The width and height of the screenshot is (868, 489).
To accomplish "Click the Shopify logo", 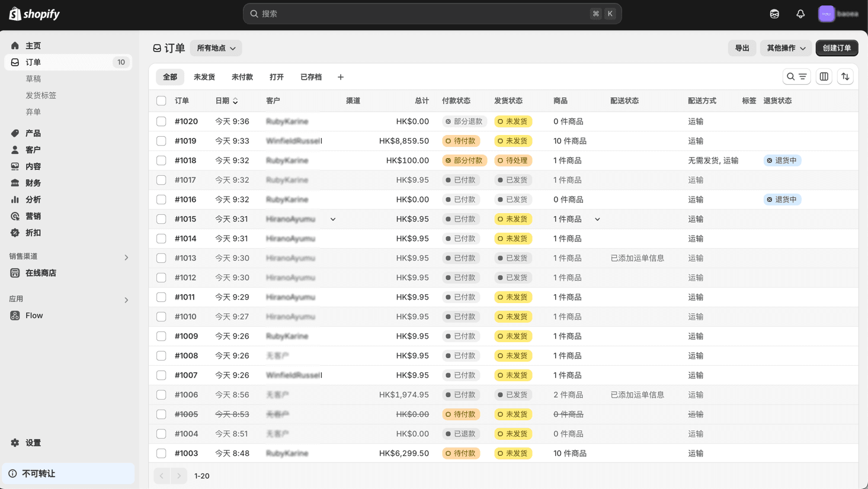I will (34, 14).
